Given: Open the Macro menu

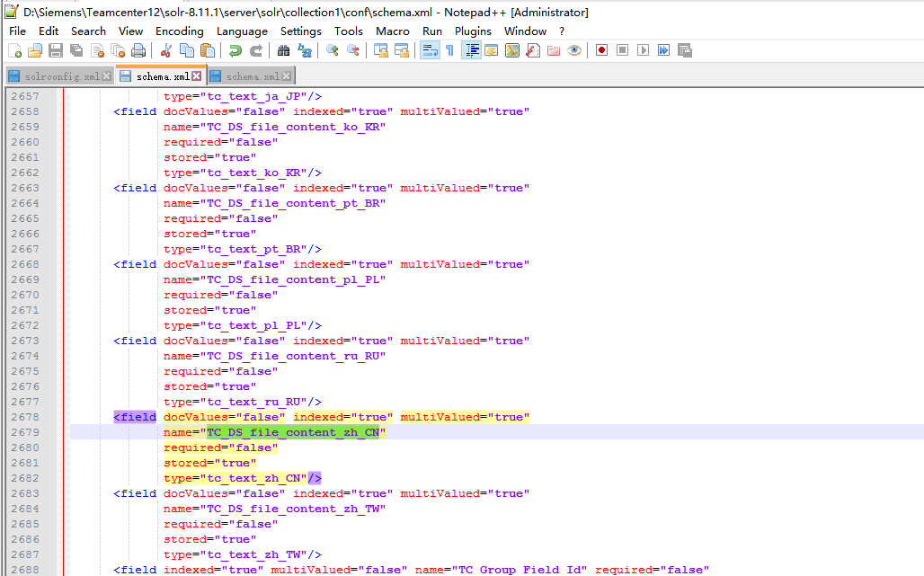Looking at the screenshot, I should pyautogui.click(x=393, y=31).
